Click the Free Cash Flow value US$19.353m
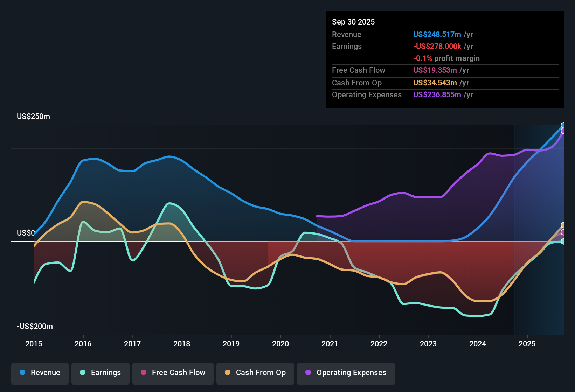This screenshot has width=575, height=392. [435, 70]
